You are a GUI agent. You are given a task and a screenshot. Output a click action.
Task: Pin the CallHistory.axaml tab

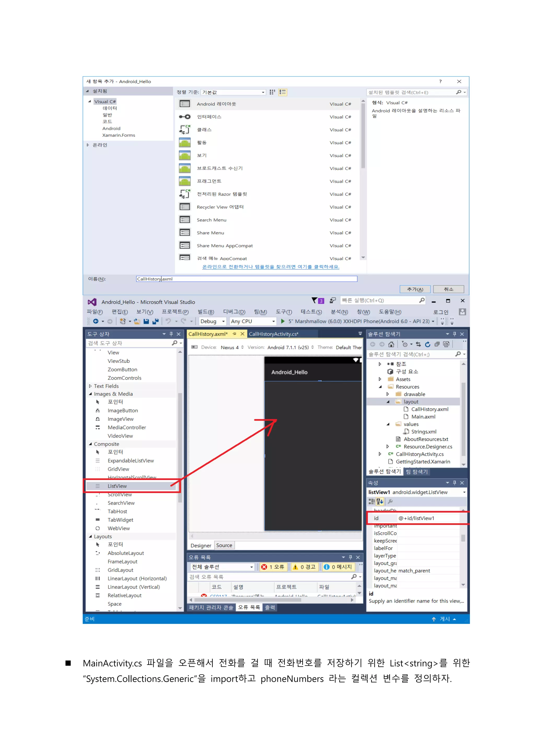coord(235,334)
